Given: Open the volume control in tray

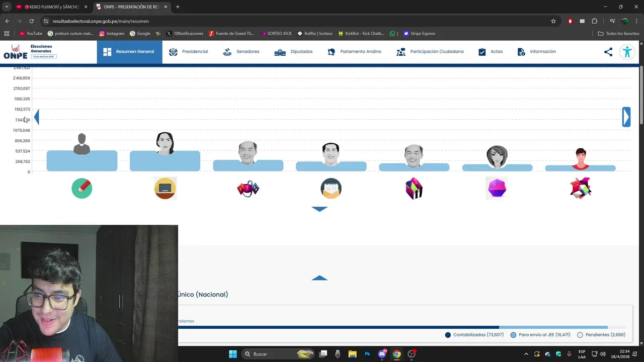Looking at the screenshot, I should point(603,354).
